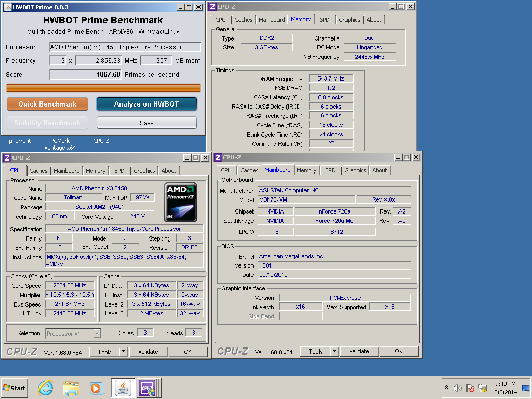Viewport: 532px width, 399px height.
Task: Open Graphics tab in CPU window
Action: pyautogui.click(x=144, y=171)
